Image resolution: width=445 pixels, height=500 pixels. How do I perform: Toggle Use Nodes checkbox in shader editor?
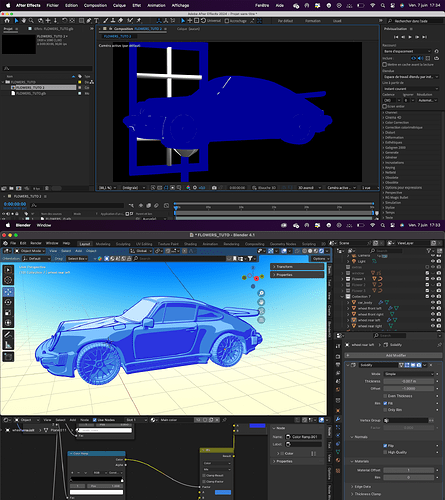click(x=95, y=420)
